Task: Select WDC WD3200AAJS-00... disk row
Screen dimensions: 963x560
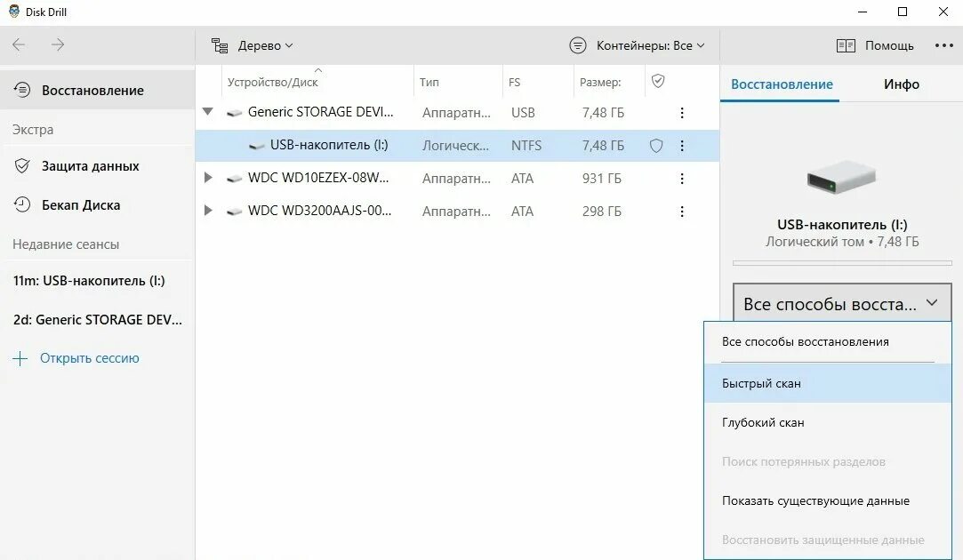Action: click(457, 212)
